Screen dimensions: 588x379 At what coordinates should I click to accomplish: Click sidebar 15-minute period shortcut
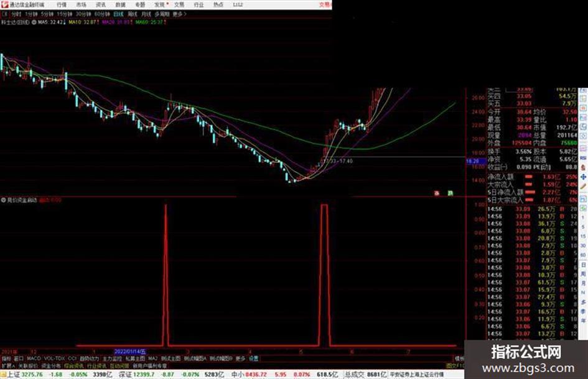tap(583, 236)
